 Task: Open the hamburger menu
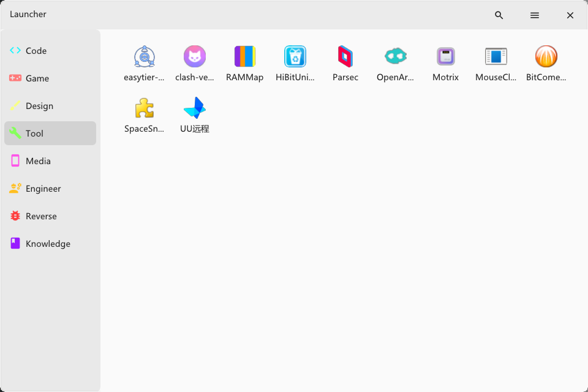point(535,15)
